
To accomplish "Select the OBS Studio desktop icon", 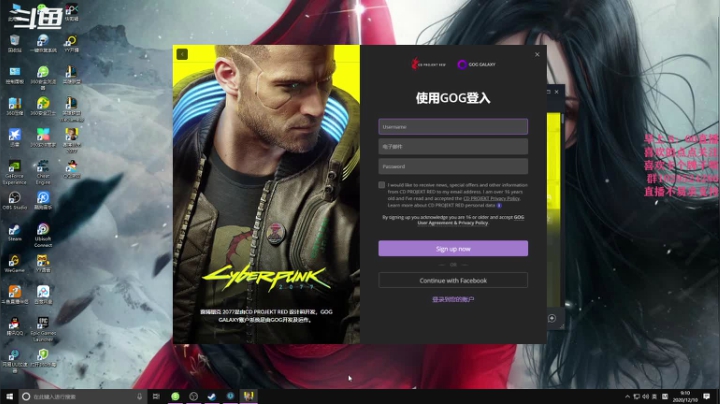I will (14, 201).
